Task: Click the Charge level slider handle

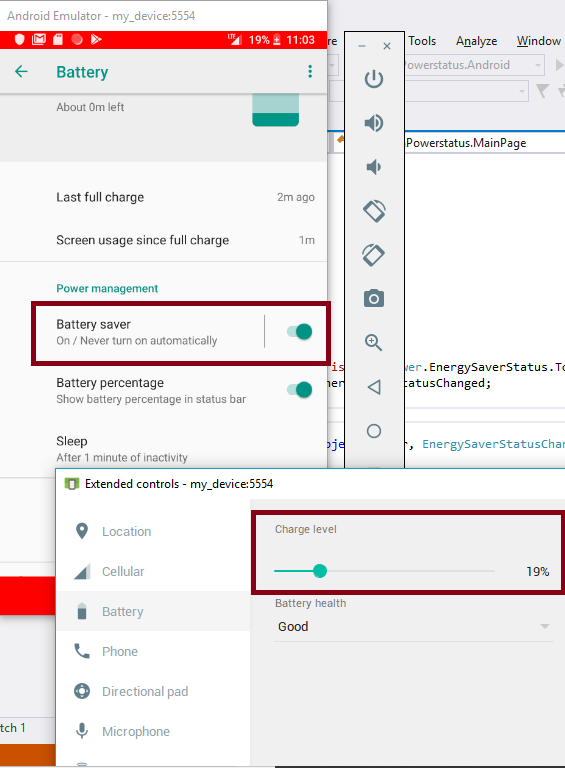Action: pyautogui.click(x=320, y=571)
